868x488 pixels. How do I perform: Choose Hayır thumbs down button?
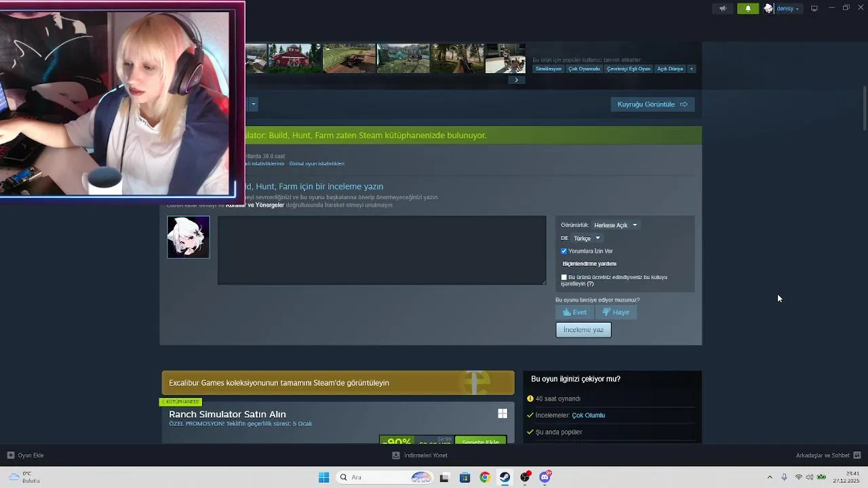(616, 312)
